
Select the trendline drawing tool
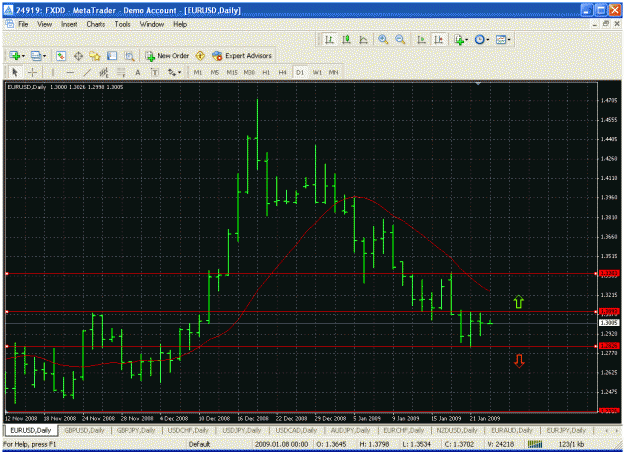(x=87, y=73)
